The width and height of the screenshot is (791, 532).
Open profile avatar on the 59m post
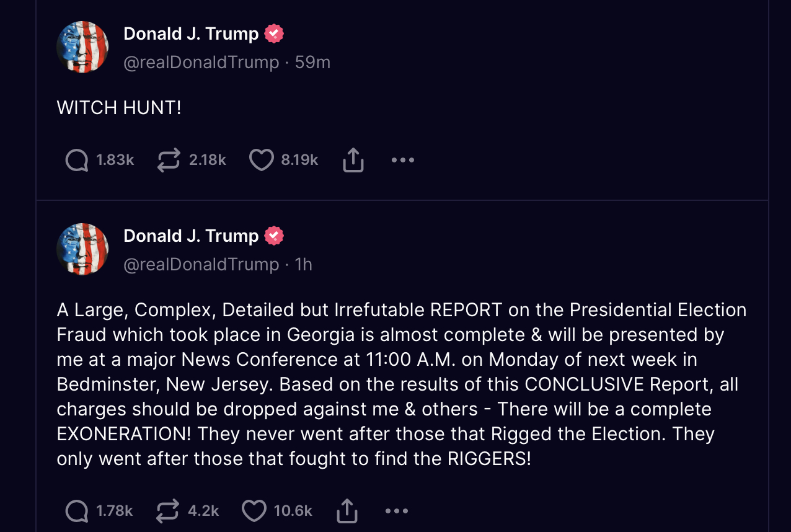click(82, 47)
